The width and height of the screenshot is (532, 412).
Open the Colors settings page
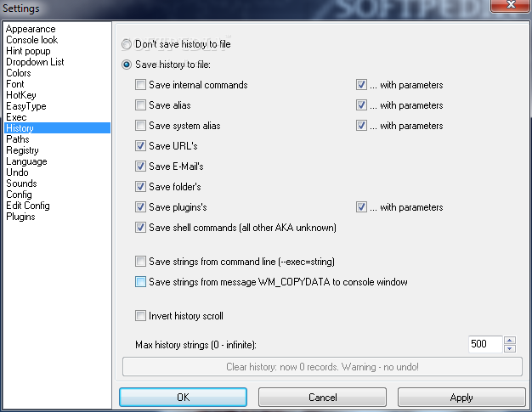(57, 73)
